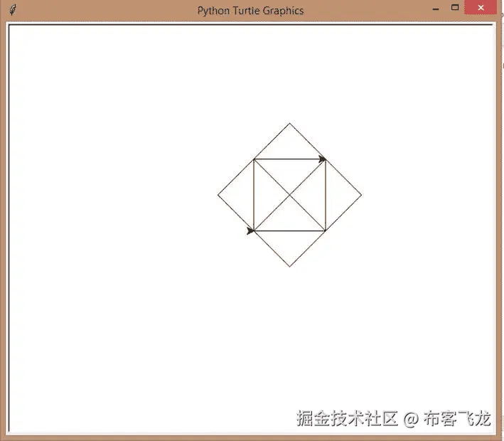The height and width of the screenshot is (441, 504).
Task: Click the turtle arrow at upper-right square corner
Action: (322, 159)
